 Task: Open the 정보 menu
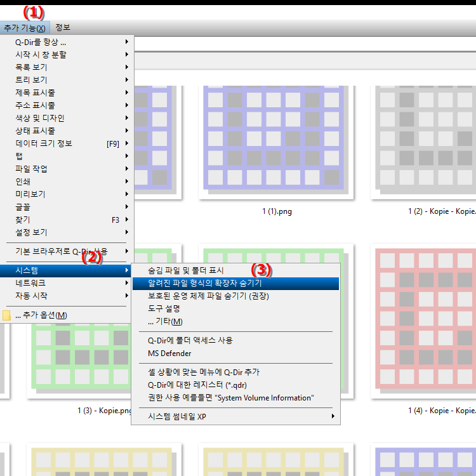pos(63,28)
